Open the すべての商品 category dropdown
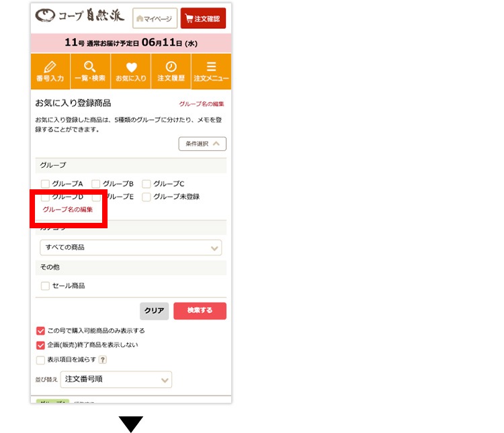 pos(130,248)
